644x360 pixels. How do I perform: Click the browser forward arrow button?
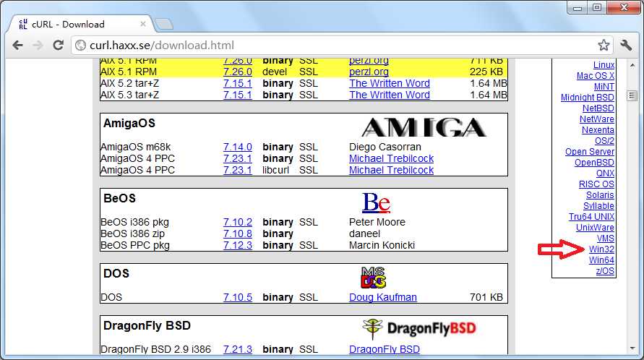tap(38, 46)
